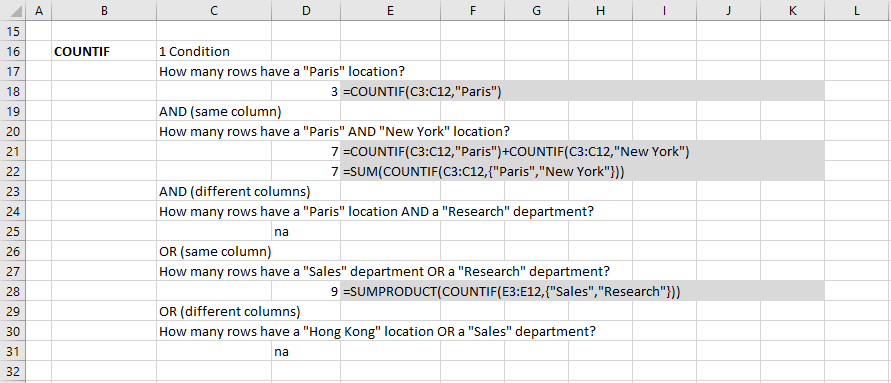Viewport: 891px width, 383px height.
Task: Click the row 18 header
Action: coord(13,91)
